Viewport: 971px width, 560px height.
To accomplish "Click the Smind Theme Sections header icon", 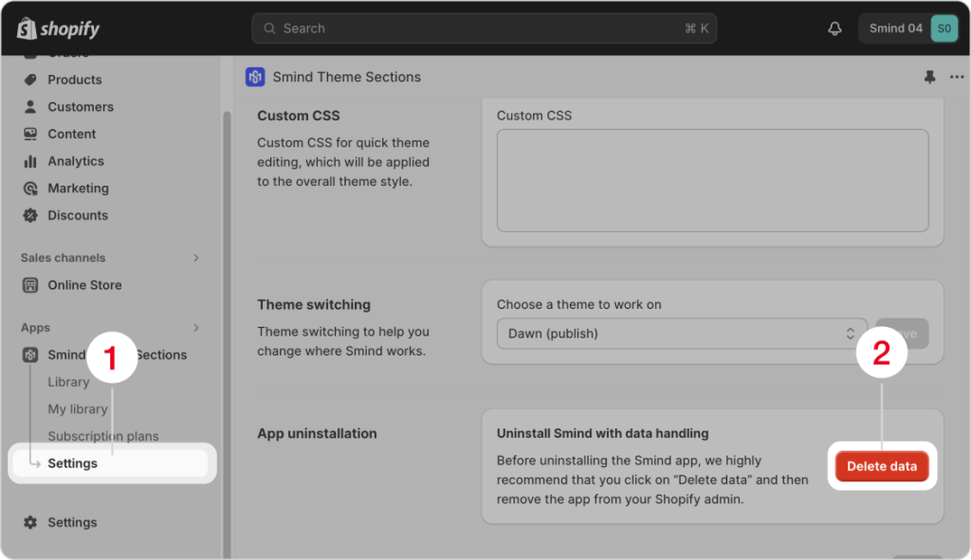I will pyautogui.click(x=255, y=77).
